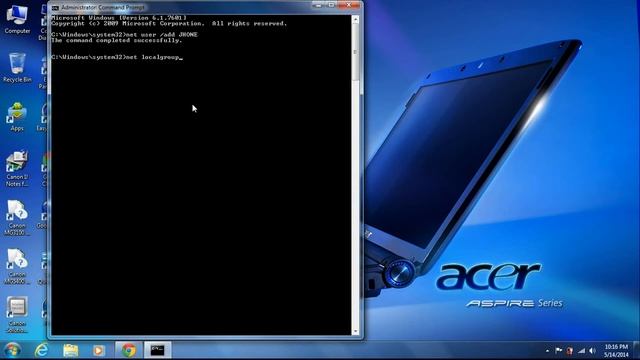Maximize the Command Prompt window
Screen dimensions: 640x360
[x=331, y=5]
